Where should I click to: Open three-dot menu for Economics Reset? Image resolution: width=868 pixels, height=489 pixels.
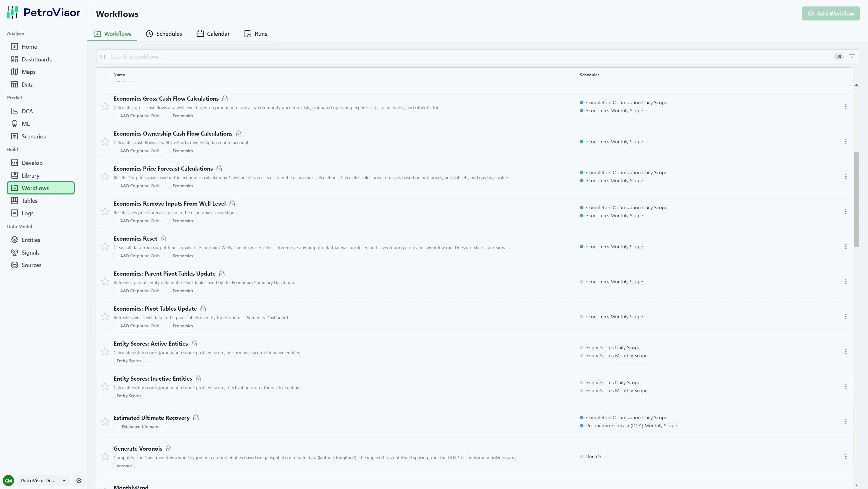(845, 247)
